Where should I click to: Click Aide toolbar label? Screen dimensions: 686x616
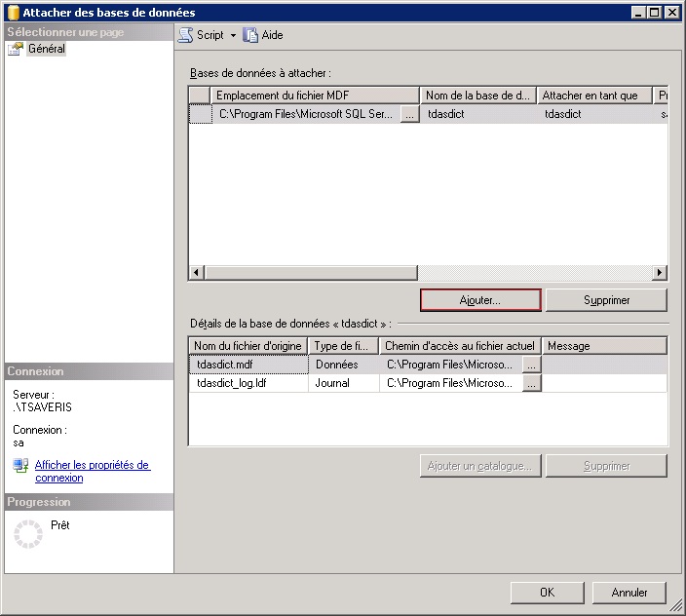(x=272, y=35)
